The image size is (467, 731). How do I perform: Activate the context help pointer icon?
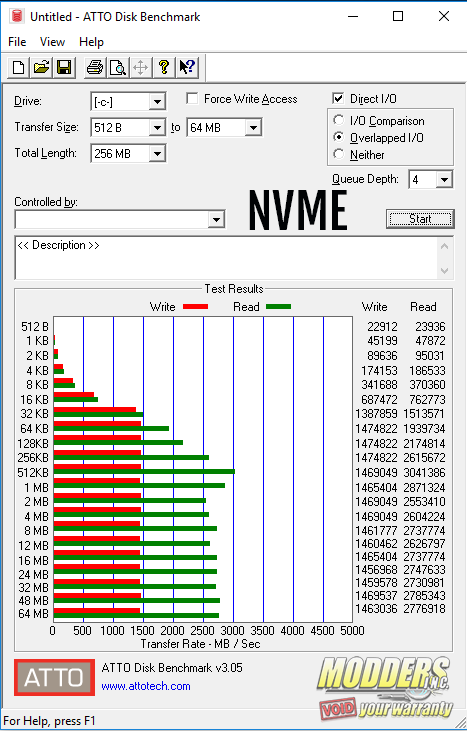(187, 68)
